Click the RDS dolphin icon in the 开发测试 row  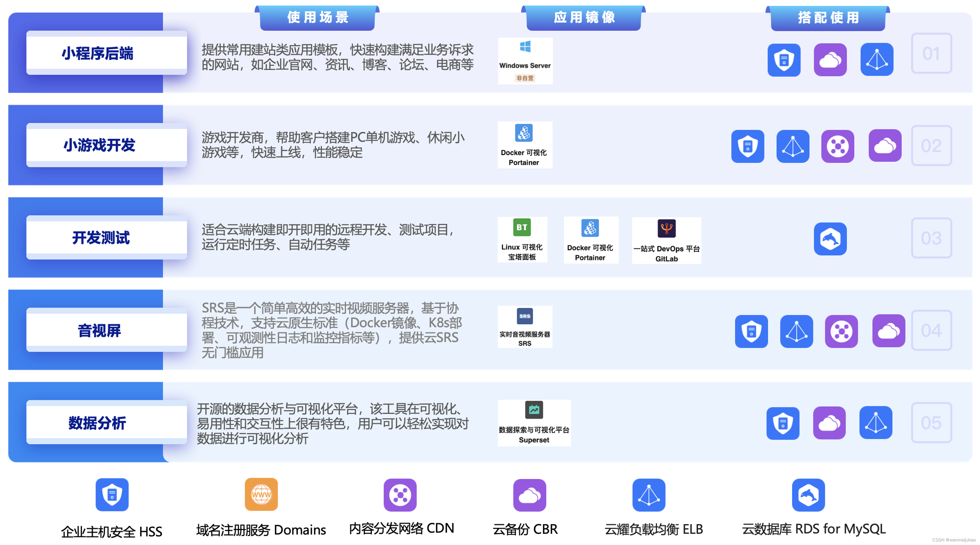[x=830, y=239]
